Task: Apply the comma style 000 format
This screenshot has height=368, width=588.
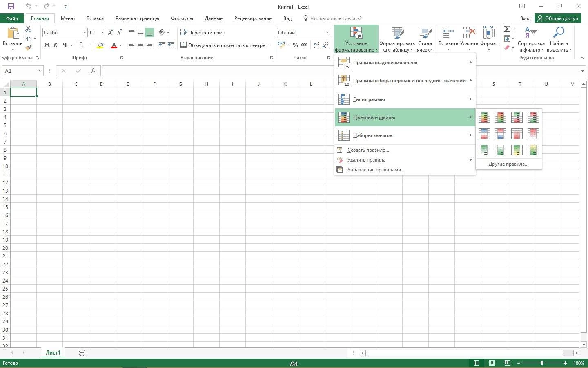Action: pos(304,45)
